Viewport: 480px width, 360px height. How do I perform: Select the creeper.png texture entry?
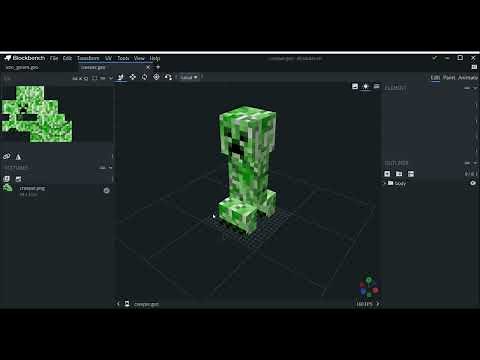pos(57,191)
